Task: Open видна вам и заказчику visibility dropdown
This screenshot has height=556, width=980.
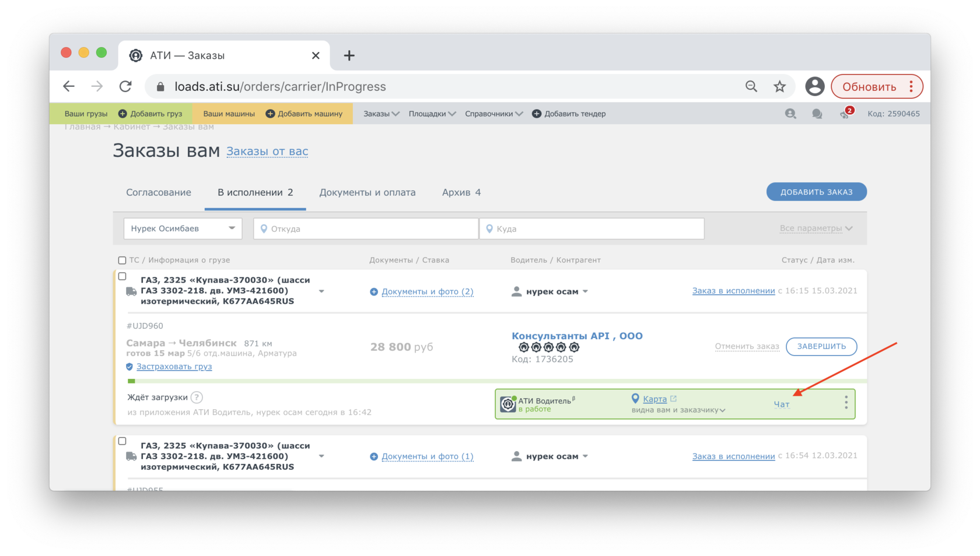Action: pos(678,410)
